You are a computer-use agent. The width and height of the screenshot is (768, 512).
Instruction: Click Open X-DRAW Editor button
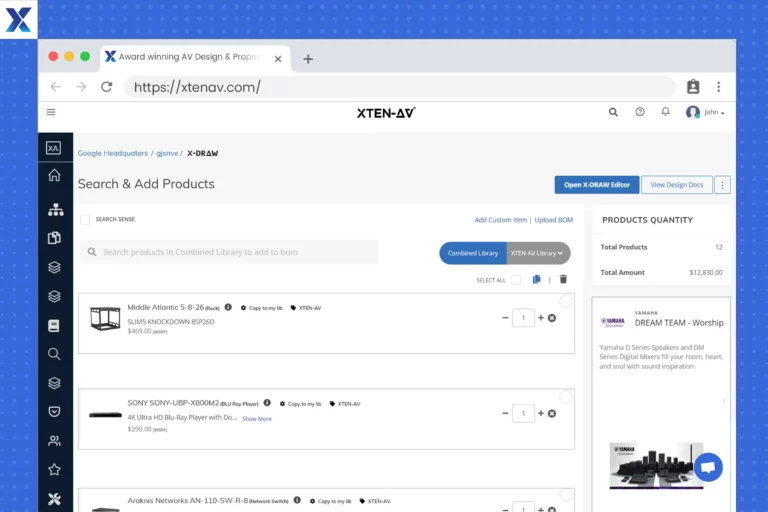(x=596, y=185)
